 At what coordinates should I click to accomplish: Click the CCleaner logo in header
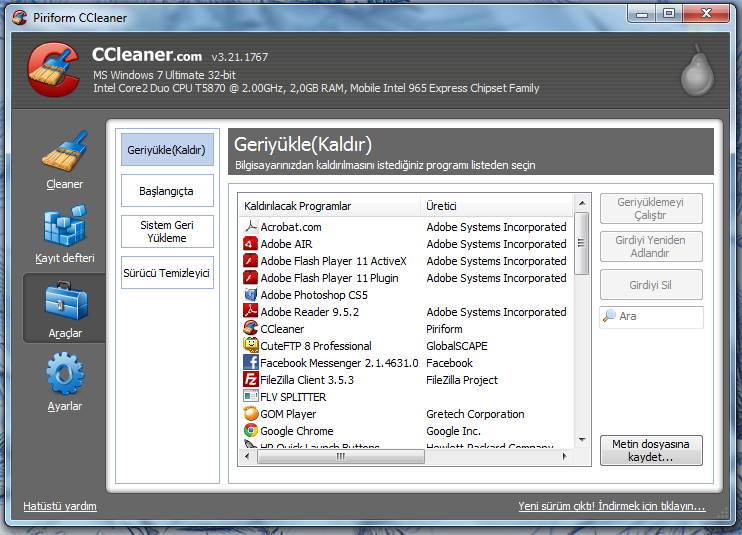pos(53,69)
